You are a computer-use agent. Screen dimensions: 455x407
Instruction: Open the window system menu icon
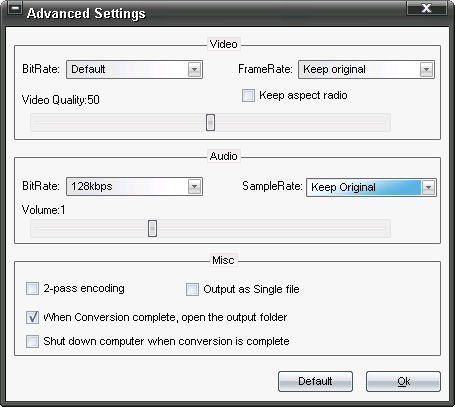pos(15,8)
